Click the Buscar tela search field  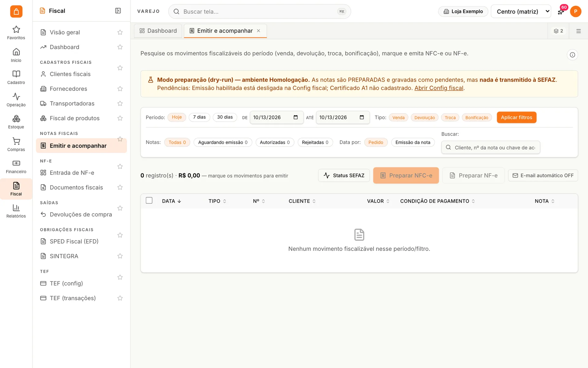click(x=259, y=11)
